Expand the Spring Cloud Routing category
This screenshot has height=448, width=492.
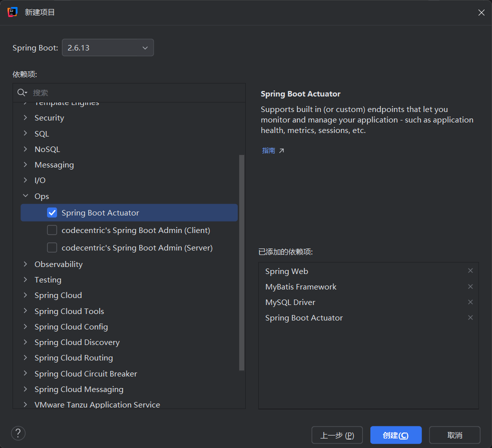pyautogui.click(x=26, y=357)
